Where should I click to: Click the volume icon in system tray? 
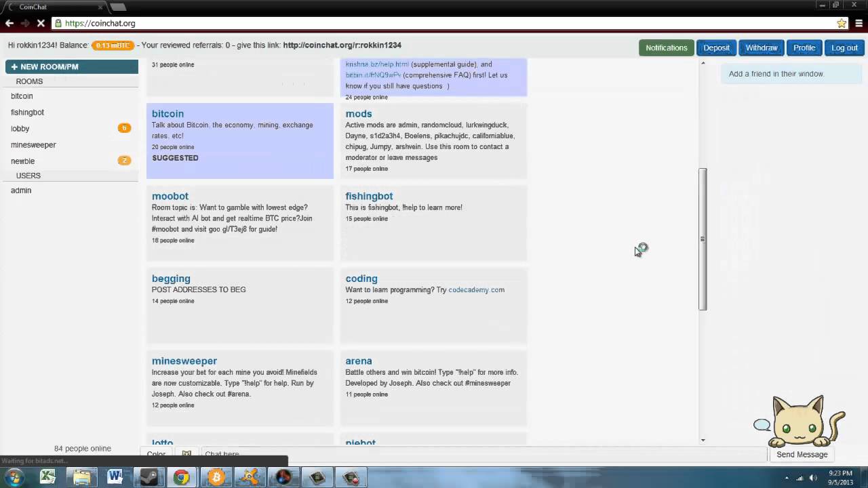click(x=813, y=478)
